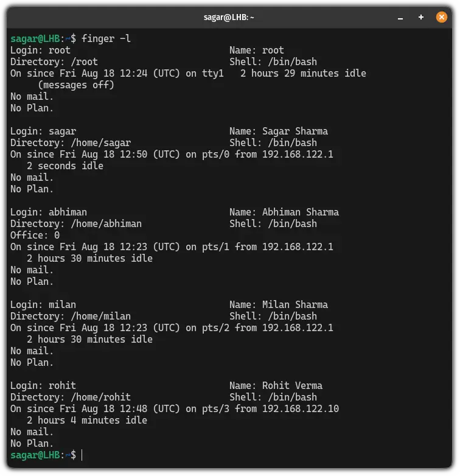
Task: Click 'Office: 0' line
Action: pos(35,236)
